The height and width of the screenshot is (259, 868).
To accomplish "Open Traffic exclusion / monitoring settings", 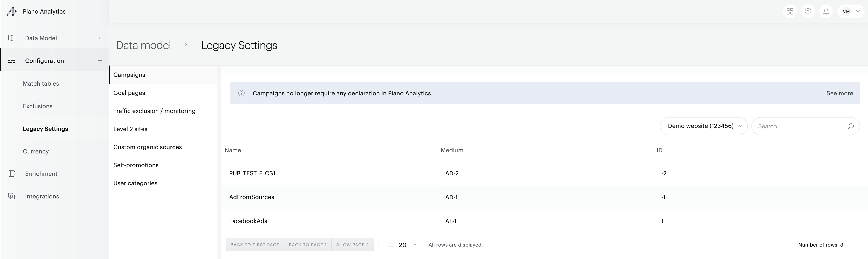I will click(x=154, y=111).
